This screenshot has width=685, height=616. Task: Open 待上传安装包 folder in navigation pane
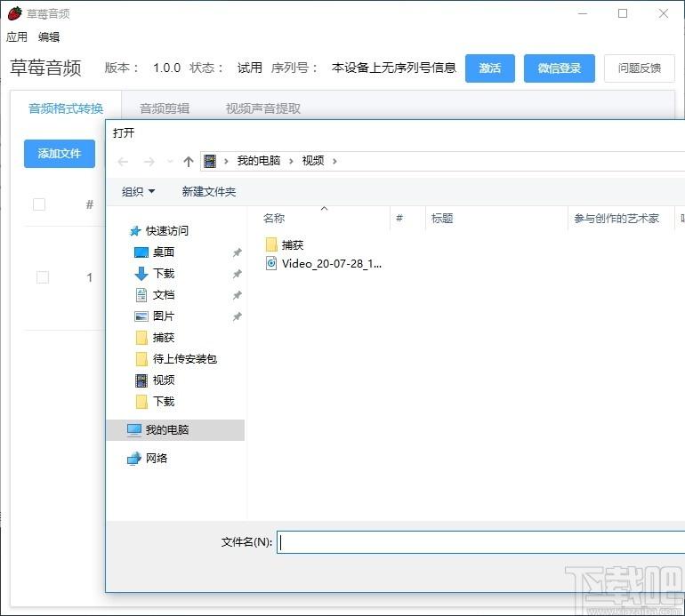point(185,359)
